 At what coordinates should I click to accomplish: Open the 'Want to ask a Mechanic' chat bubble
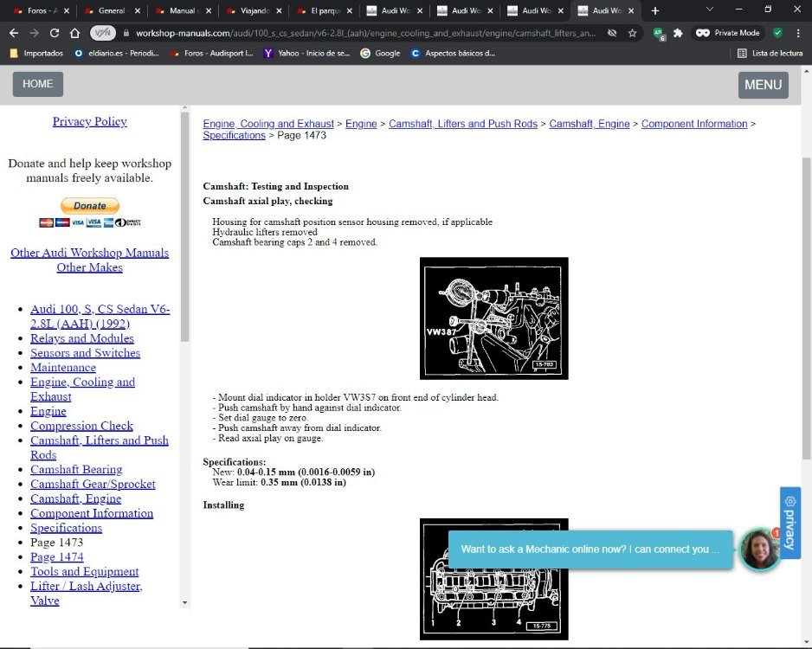[x=590, y=549]
